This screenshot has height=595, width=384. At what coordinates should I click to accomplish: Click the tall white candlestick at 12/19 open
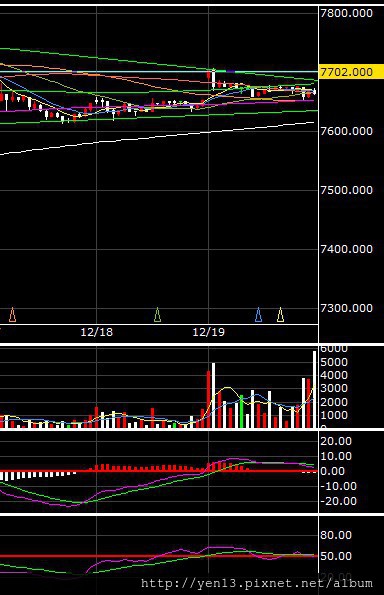pos(214,80)
